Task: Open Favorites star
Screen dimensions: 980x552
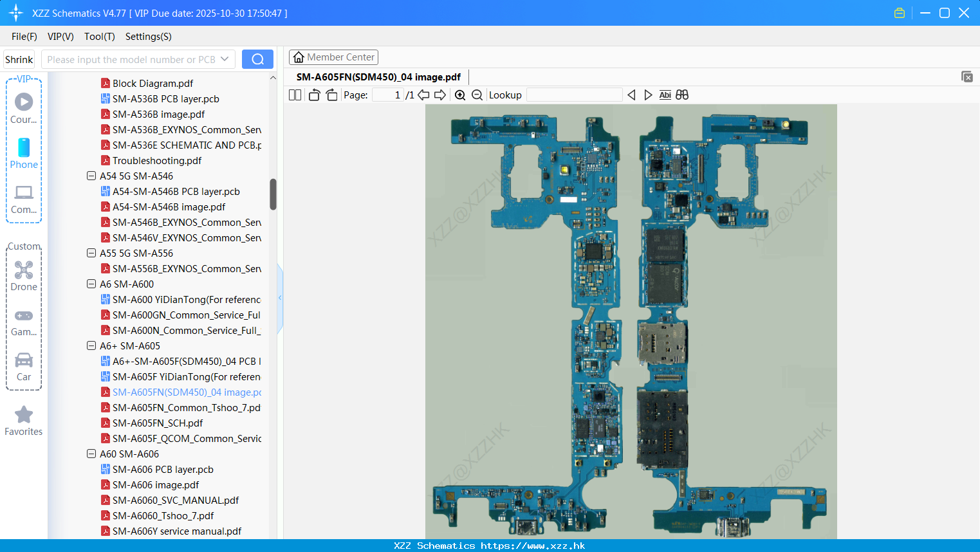Action: [24, 421]
